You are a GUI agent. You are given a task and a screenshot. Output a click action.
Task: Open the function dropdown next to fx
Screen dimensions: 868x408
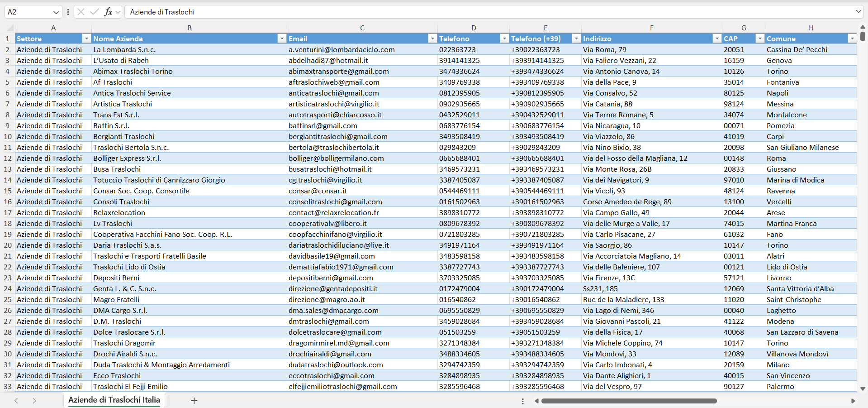click(118, 12)
